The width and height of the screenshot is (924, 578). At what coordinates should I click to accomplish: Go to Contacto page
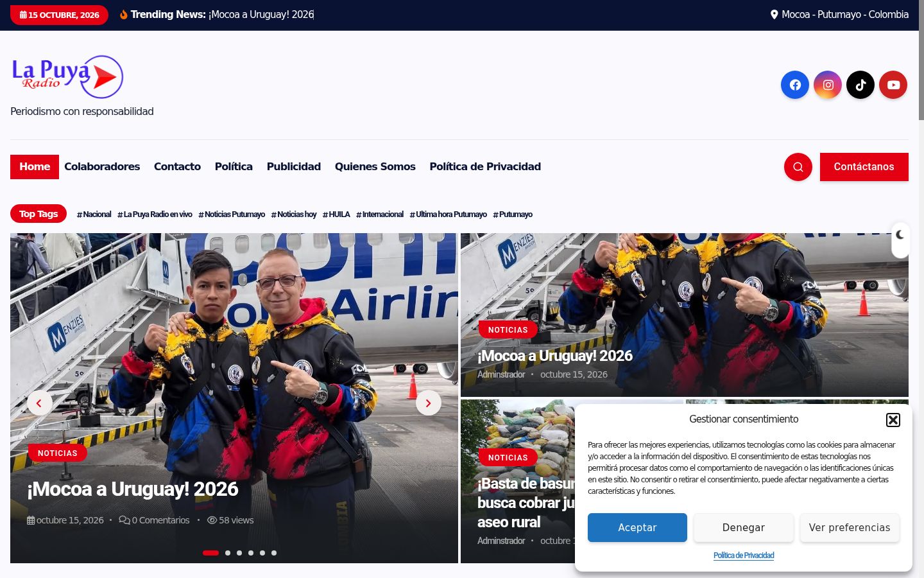click(x=177, y=167)
